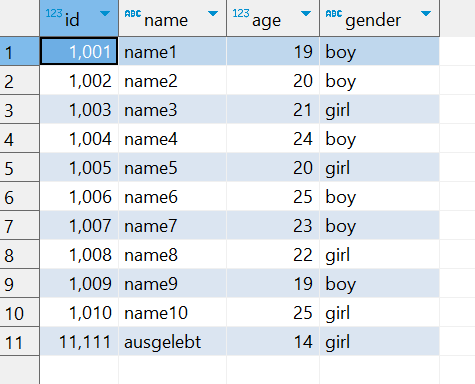Screen dimensions: 475x384
Task: Select row number 11 header
Action: pyautogui.click(x=19, y=342)
